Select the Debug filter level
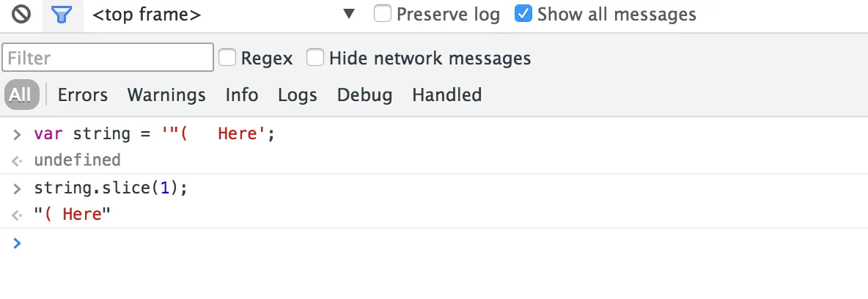Viewport: 868px width, 299px height. coord(364,95)
